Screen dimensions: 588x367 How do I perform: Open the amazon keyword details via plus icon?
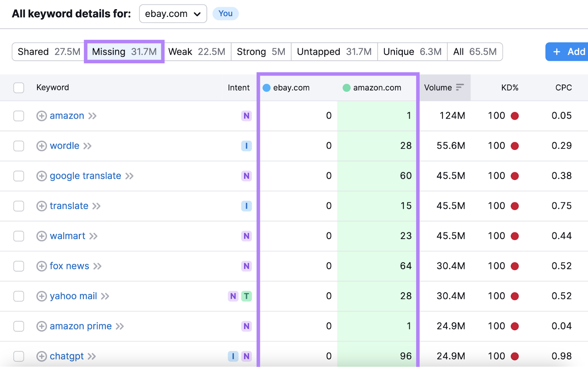coord(42,115)
